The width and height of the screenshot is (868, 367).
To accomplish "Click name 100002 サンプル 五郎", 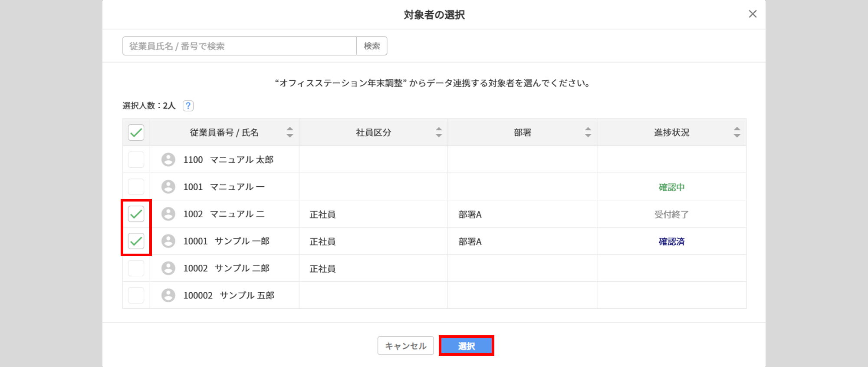I will tap(229, 295).
